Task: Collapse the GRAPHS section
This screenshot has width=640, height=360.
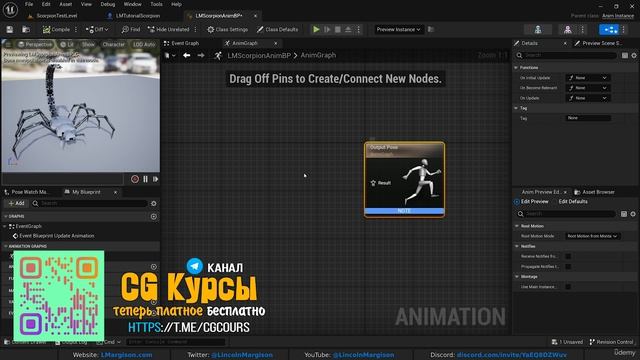Action: click(x=6, y=216)
